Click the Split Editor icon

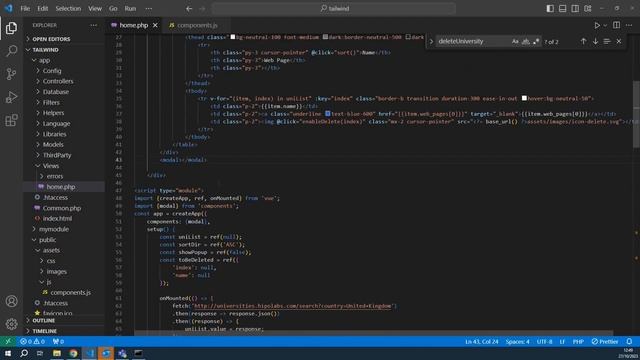coord(616,25)
